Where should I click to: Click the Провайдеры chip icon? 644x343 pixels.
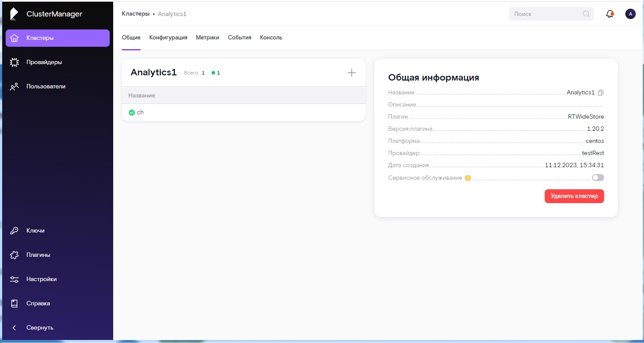point(14,62)
